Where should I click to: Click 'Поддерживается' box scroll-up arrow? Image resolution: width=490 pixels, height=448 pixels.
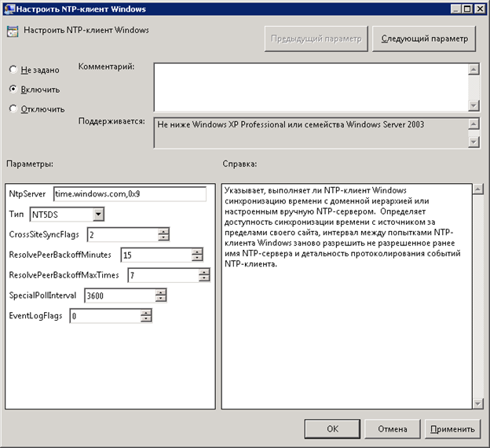[x=474, y=124]
